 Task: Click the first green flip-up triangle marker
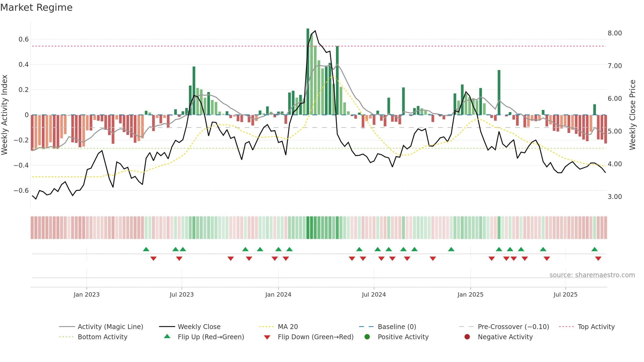146,249
